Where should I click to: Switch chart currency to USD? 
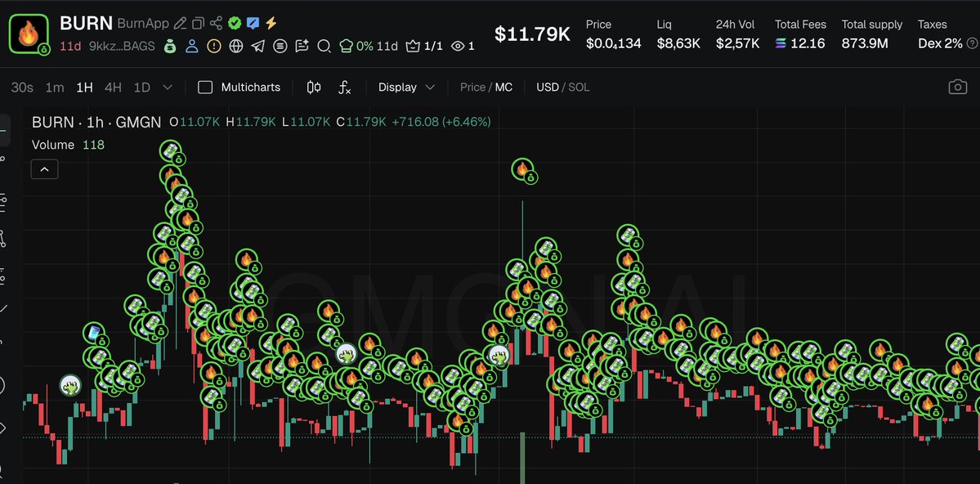click(x=548, y=87)
